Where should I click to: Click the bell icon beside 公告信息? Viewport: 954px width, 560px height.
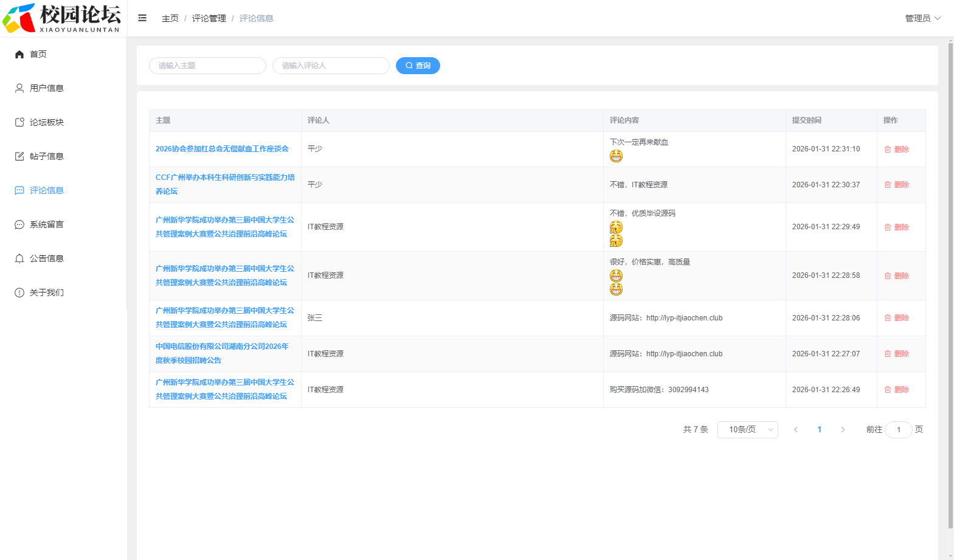pos(19,258)
